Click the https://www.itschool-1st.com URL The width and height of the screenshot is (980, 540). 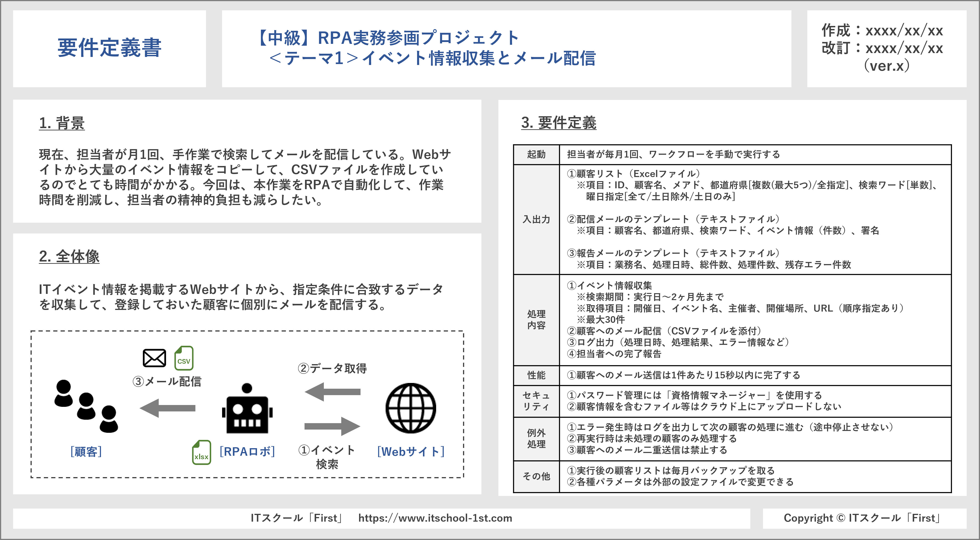[435, 518]
